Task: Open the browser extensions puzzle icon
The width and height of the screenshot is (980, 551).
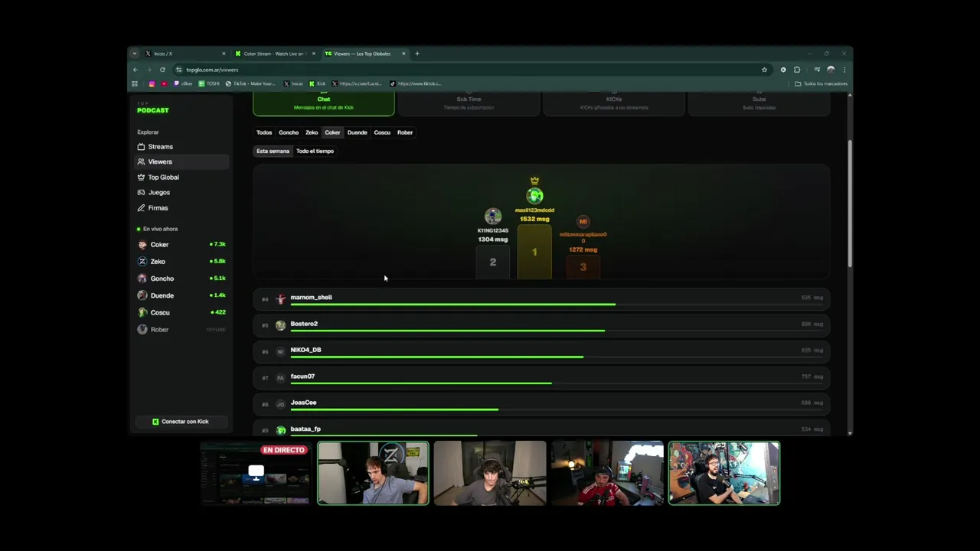Action: pos(797,70)
